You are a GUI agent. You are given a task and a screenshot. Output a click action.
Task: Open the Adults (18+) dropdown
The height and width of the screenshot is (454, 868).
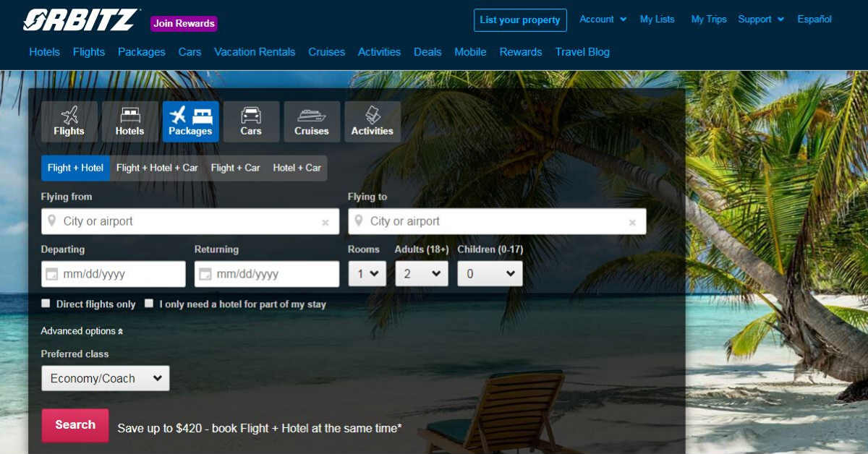coord(422,274)
